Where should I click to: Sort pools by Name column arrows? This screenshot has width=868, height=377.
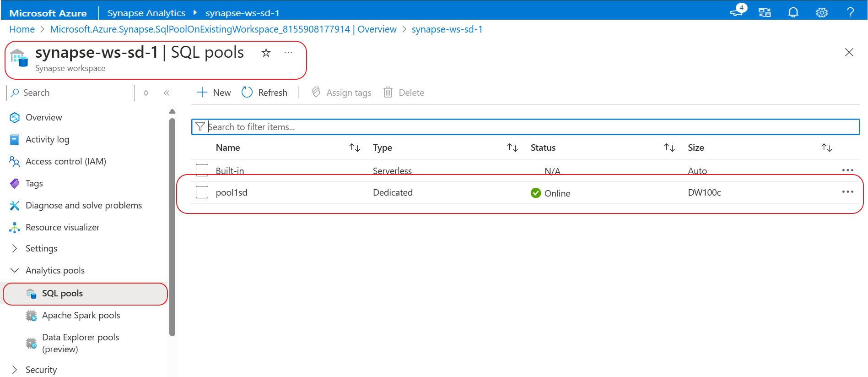coord(355,148)
